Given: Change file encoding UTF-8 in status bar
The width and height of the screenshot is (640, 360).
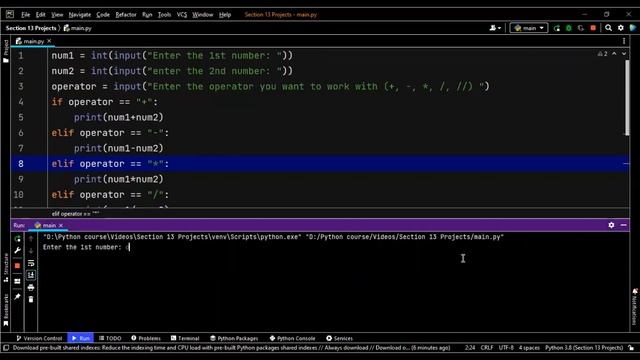Looking at the screenshot, I should 506,348.
